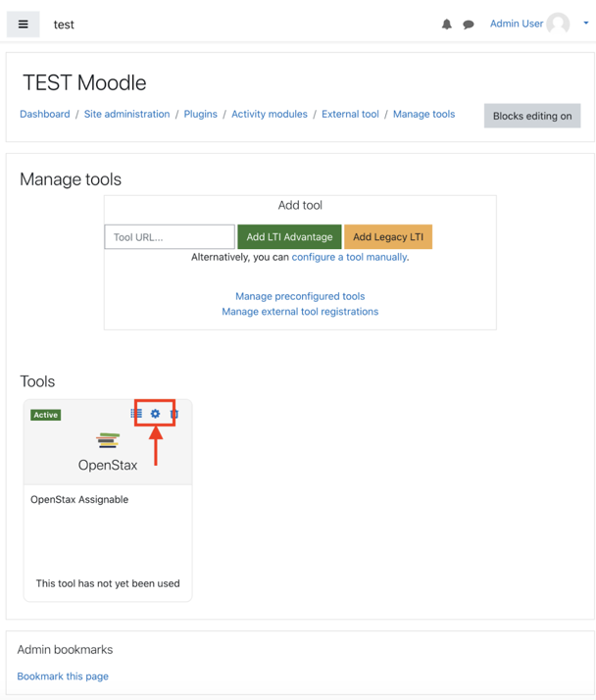This screenshot has height=700, width=596.
Task: Click into the Tool URL field
Action: tap(170, 237)
